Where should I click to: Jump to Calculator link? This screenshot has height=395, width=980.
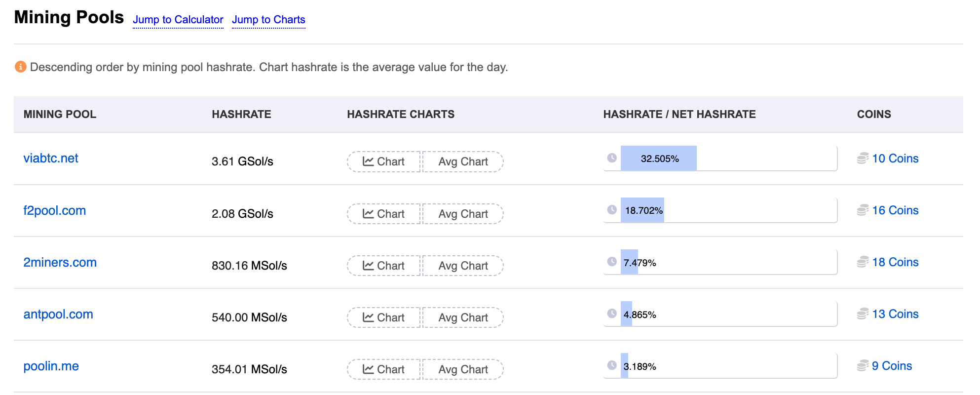(178, 20)
